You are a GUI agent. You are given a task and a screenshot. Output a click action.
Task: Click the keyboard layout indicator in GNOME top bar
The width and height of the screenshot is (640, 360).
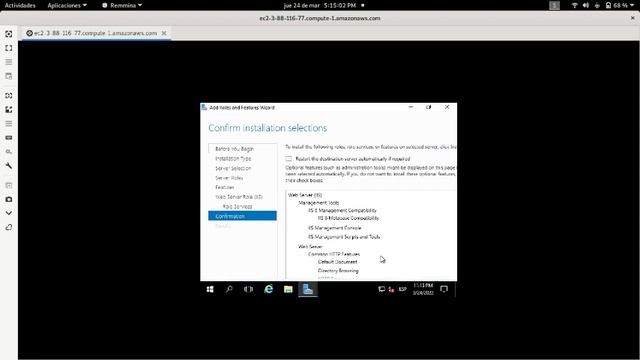[554, 5]
